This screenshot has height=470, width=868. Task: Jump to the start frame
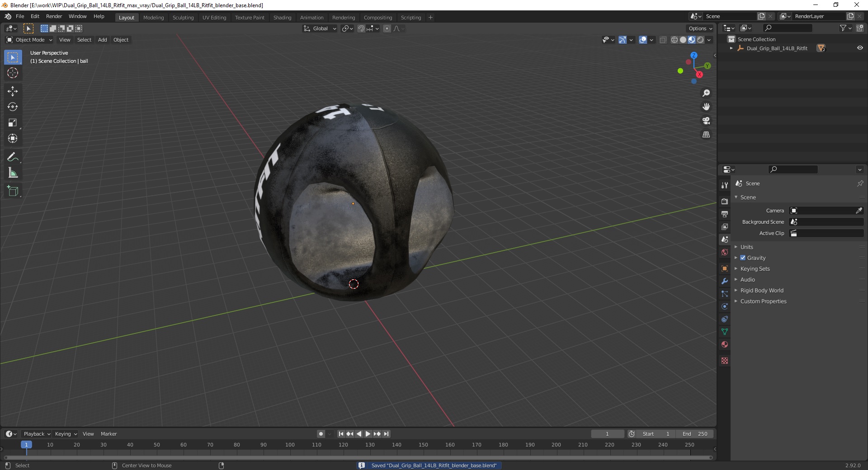click(341, 434)
